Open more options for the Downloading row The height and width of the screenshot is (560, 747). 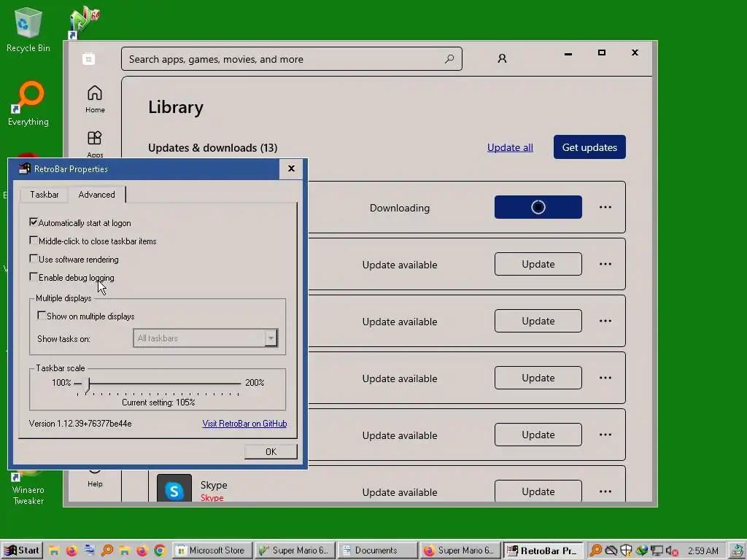click(605, 207)
